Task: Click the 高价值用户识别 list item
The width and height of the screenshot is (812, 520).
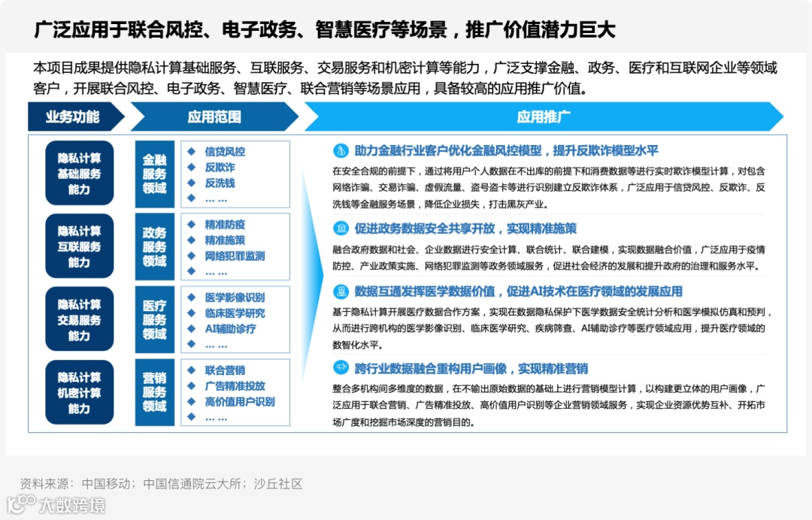Action: (x=239, y=401)
